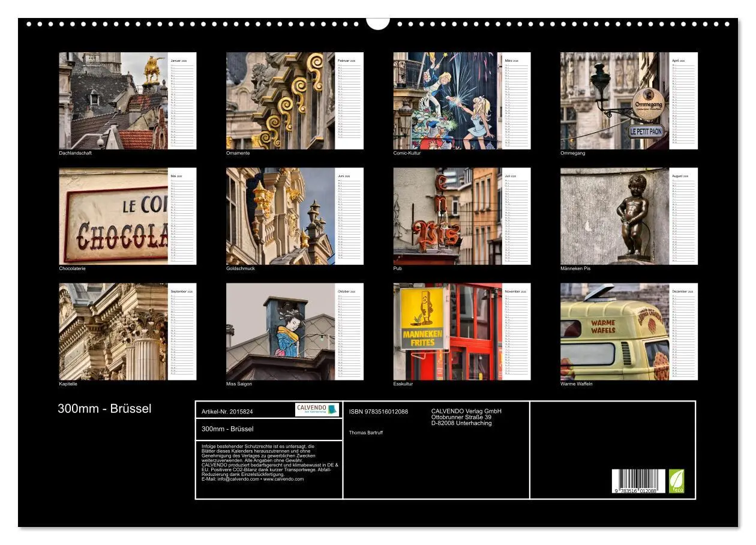The image size is (756, 545).
Task: Click the ISBN barcode
Action: click(638, 481)
